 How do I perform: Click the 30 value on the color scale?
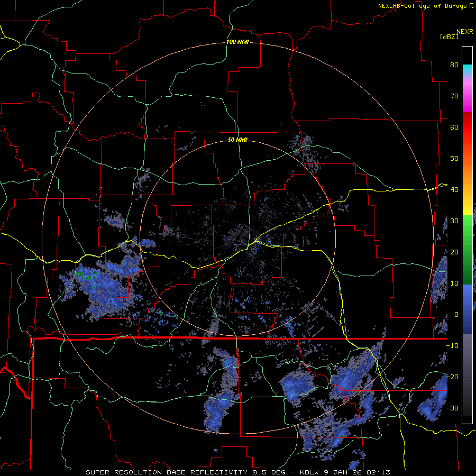[454, 221]
